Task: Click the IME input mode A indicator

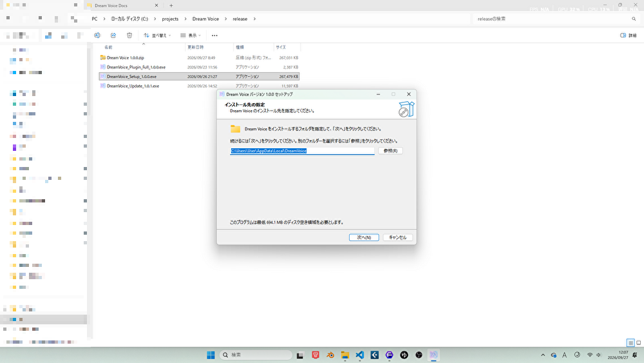Action: click(x=564, y=355)
